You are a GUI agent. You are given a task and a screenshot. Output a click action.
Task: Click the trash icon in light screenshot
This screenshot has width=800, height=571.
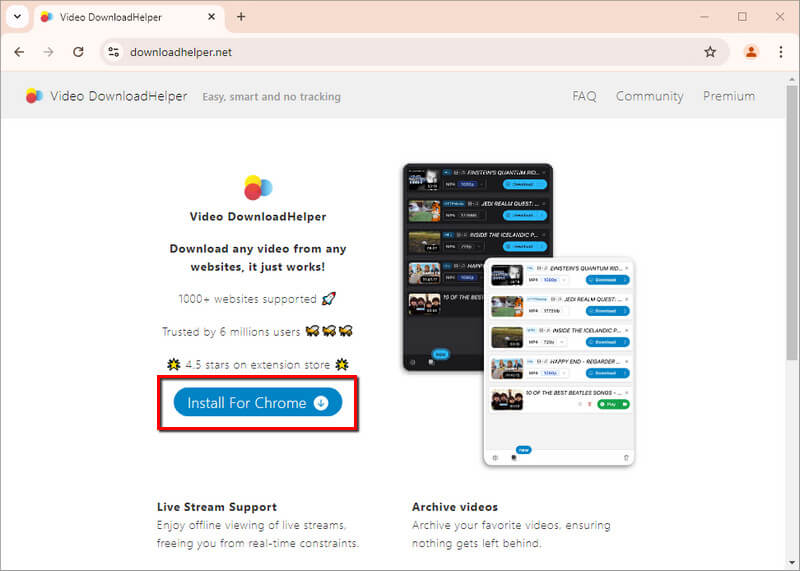click(626, 458)
